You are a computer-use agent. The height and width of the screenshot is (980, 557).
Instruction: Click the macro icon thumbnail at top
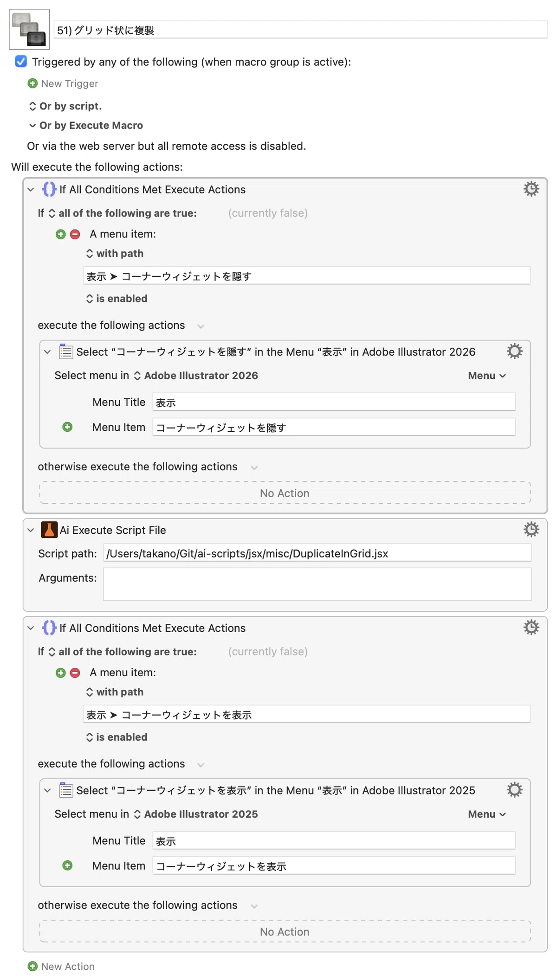tap(29, 29)
